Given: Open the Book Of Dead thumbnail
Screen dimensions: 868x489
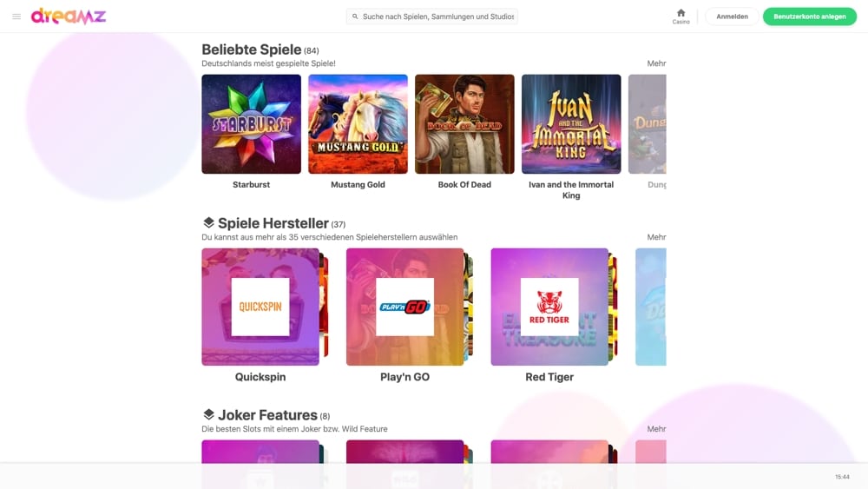Looking at the screenshot, I should 464,124.
